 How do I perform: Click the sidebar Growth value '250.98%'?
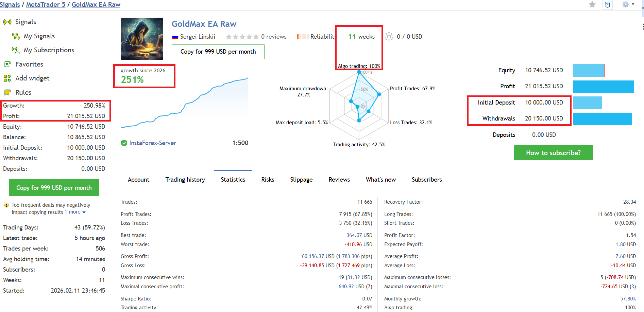[95, 106]
